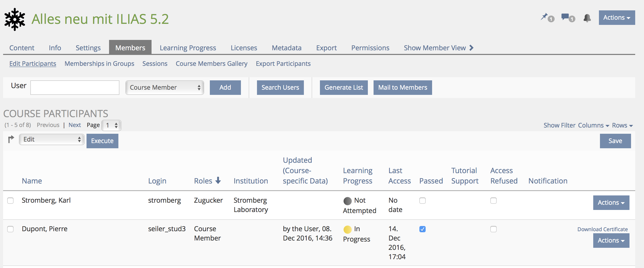644x268 pixels.
Task: Select the Stromberg, Karl row checkbox
Action: (x=10, y=201)
